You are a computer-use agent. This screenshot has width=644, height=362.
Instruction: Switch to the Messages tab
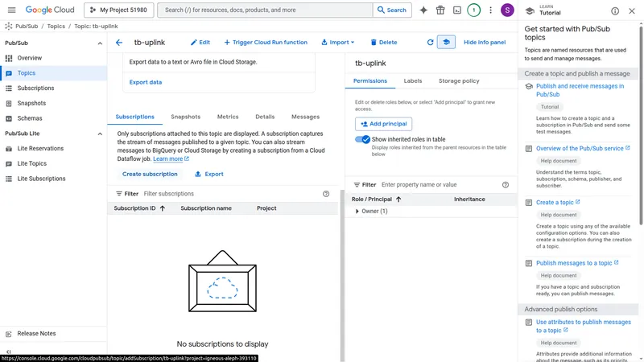click(x=305, y=117)
